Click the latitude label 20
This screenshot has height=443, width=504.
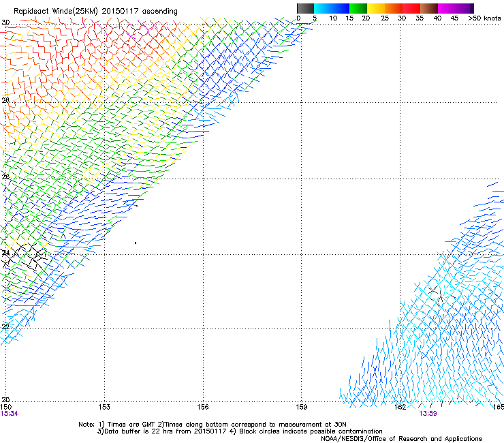(5, 399)
